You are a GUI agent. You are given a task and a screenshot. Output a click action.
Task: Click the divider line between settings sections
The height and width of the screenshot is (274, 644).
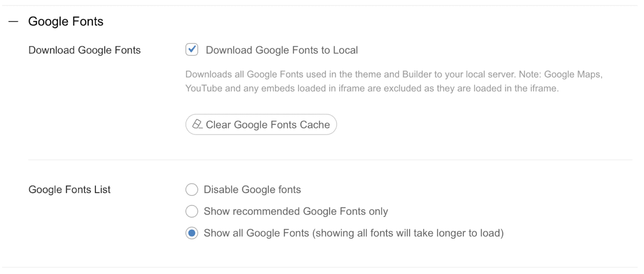coord(322,159)
